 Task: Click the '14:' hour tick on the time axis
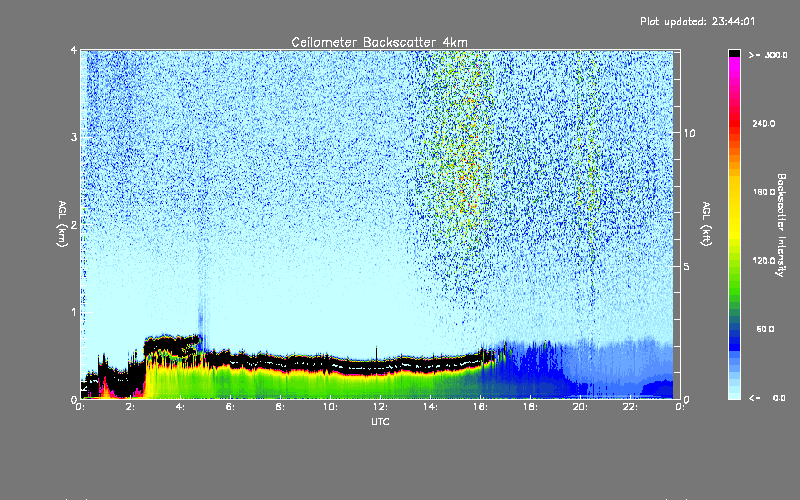click(430, 407)
